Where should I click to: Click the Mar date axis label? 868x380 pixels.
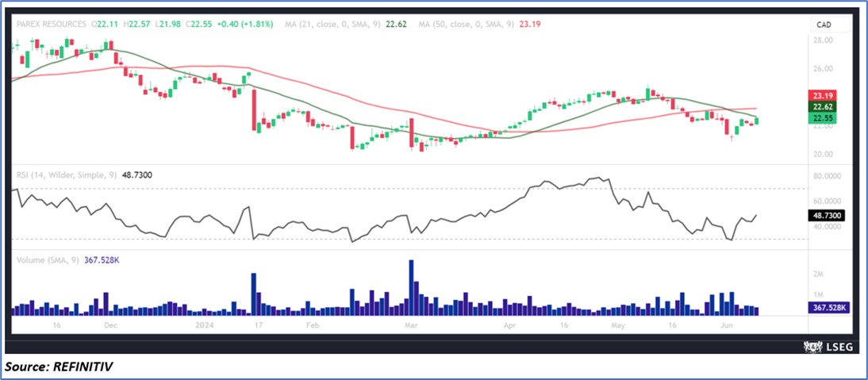(411, 326)
